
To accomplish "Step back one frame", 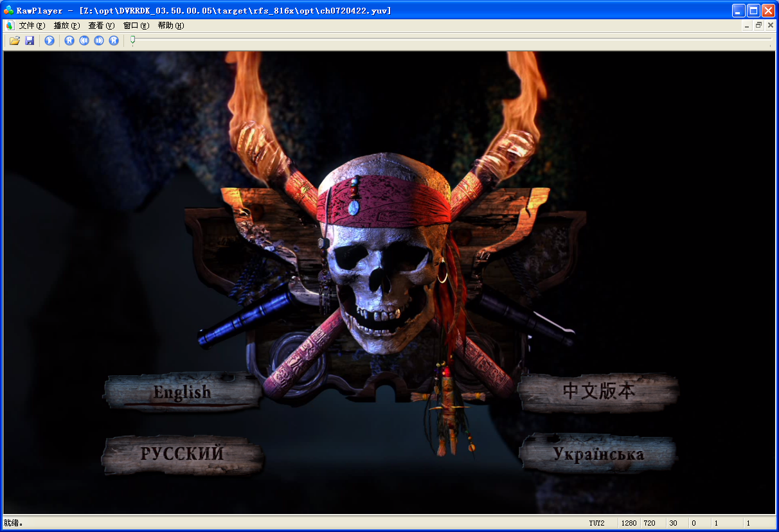I will [84, 40].
